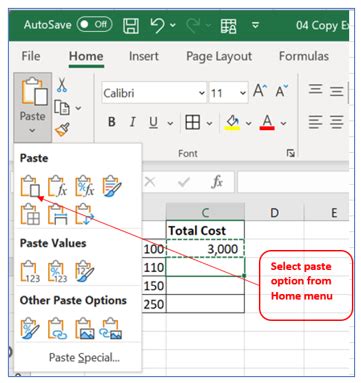Click the Undo arrow icon

158,25
